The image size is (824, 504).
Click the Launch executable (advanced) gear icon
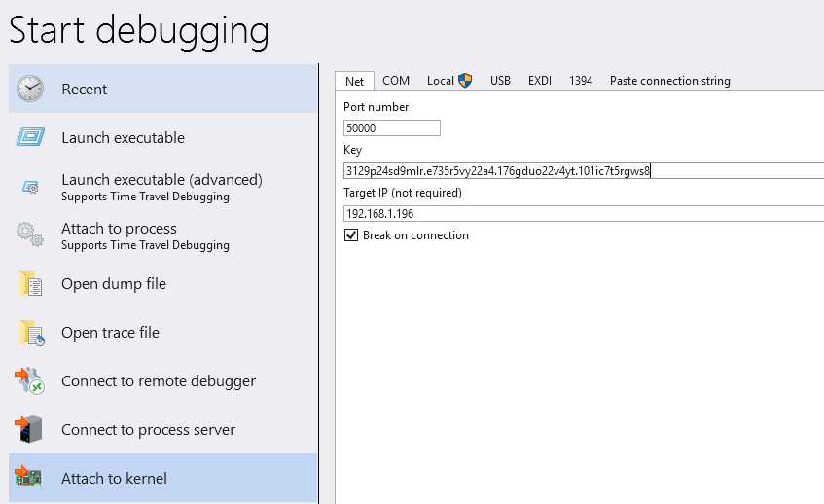[x=30, y=187]
